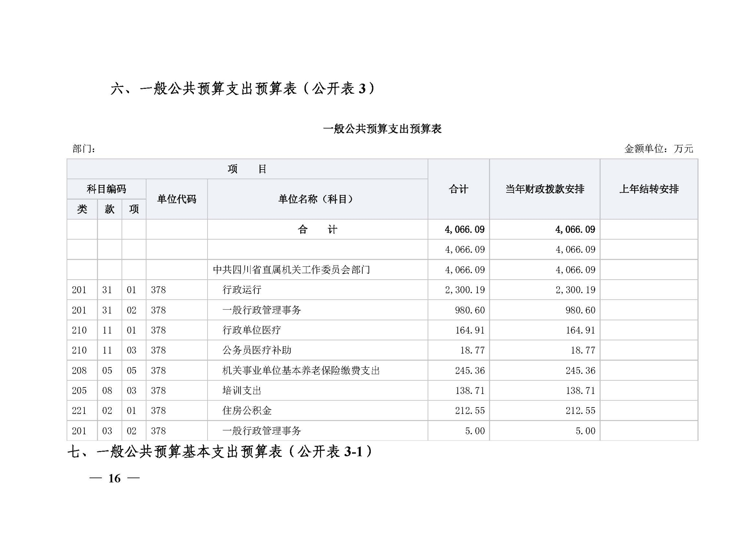Screen dimensions: 756x534
Task: Click the centered table title 一般公共预算支出预算表
Action: click(382, 129)
